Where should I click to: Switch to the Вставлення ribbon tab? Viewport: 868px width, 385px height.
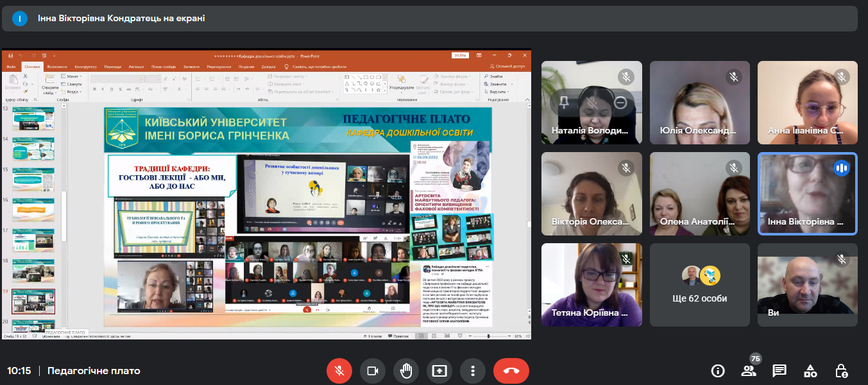pos(56,67)
